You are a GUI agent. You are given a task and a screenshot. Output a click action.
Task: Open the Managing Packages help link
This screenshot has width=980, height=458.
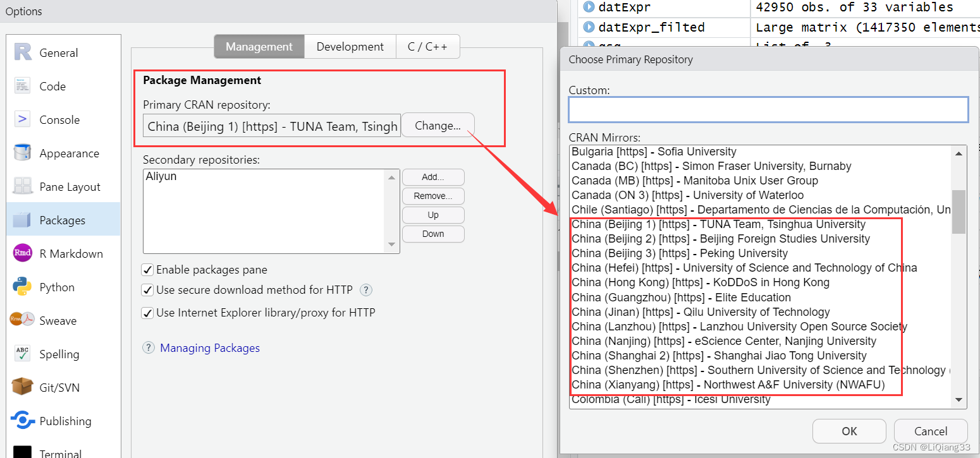[210, 348]
